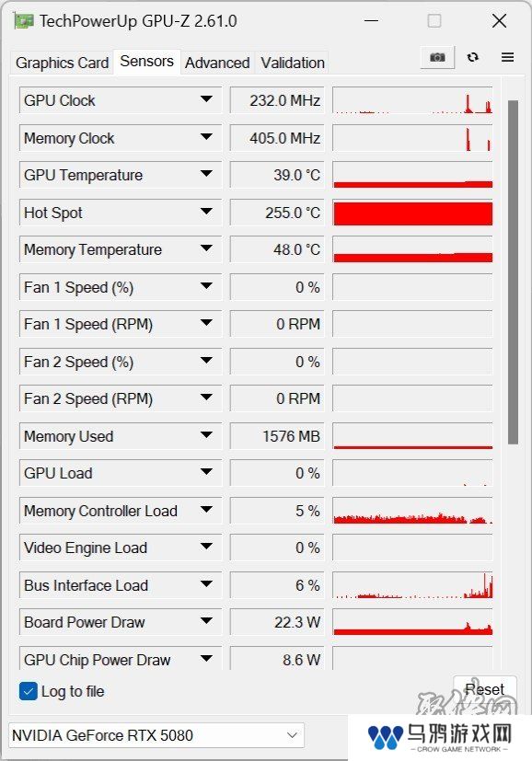Open the GPU Clock sensor dropdown arrow
This screenshot has width=532, height=761.
click(x=206, y=99)
